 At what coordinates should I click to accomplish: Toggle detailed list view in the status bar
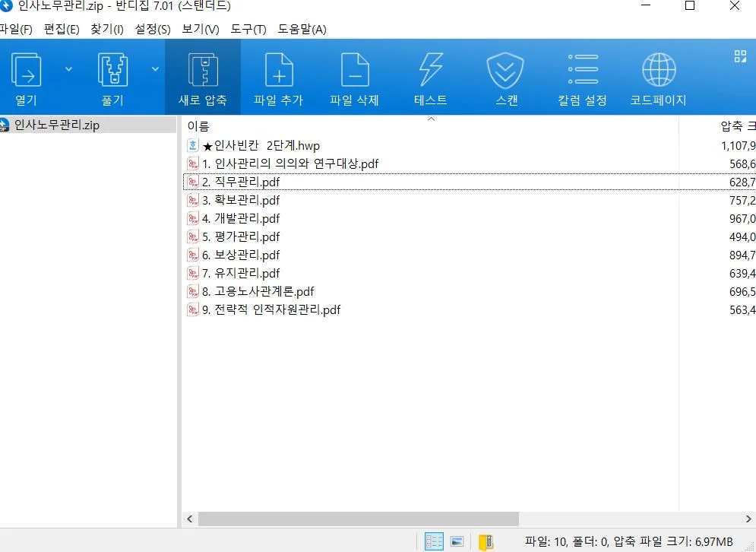pos(434,541)
